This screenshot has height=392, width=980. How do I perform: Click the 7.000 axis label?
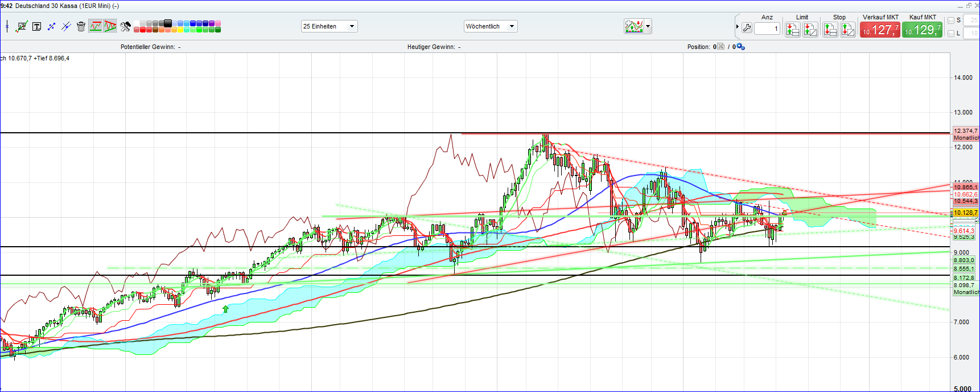961,322
